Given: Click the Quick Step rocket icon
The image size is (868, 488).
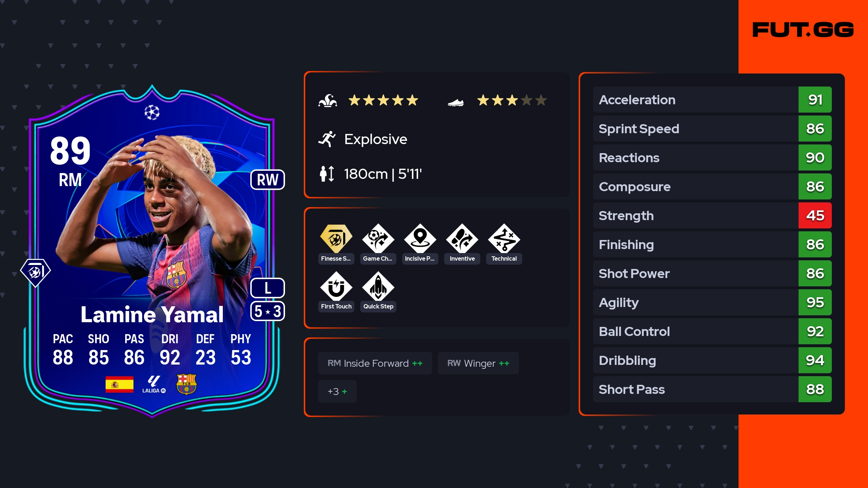Looking at the screenshot, I should click(x=378, y=286).
